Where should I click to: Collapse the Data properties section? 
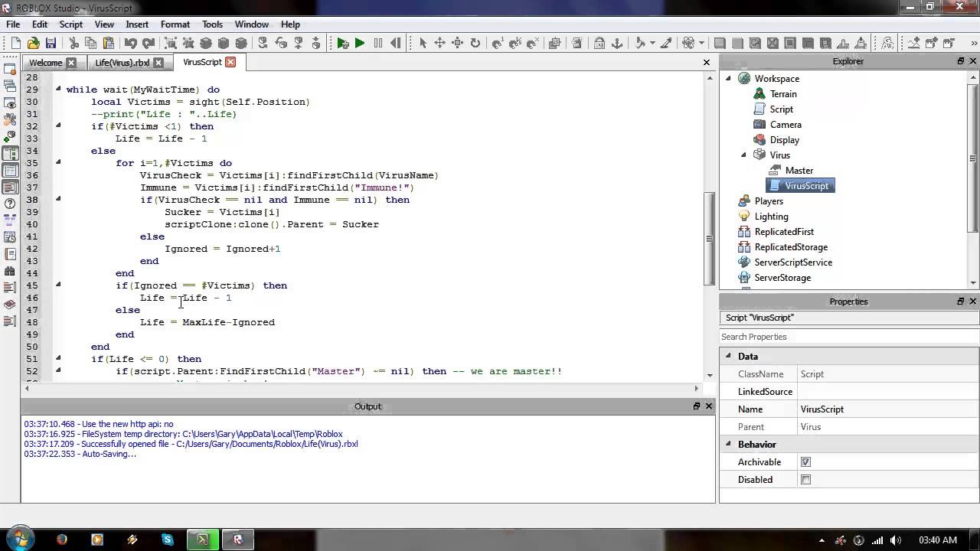(x=728, y=356)
